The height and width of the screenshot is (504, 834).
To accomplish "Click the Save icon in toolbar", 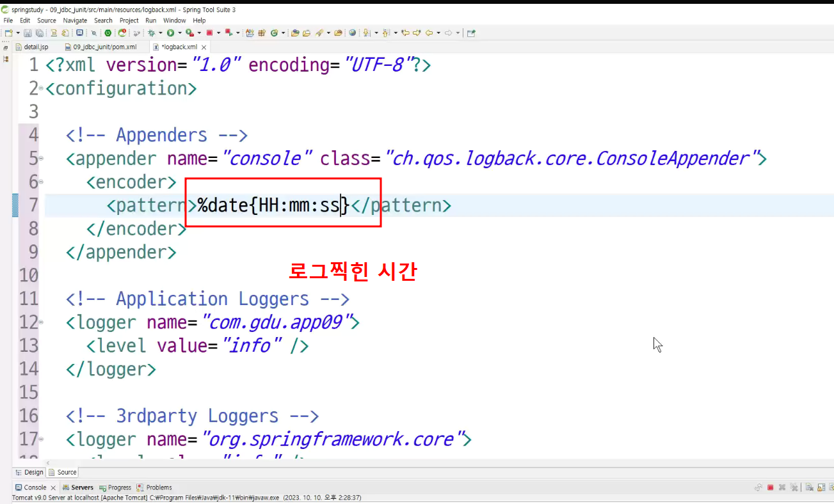I will 27,33.
